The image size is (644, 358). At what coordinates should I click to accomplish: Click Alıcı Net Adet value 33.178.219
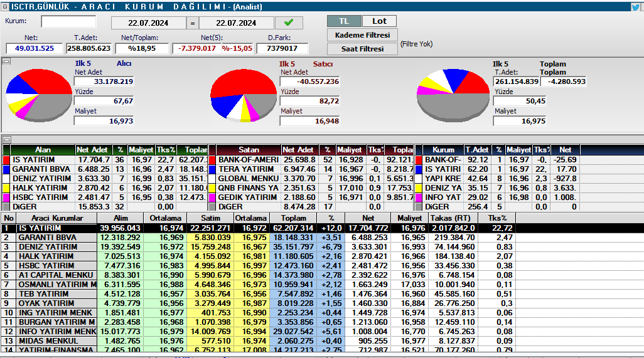104,82
